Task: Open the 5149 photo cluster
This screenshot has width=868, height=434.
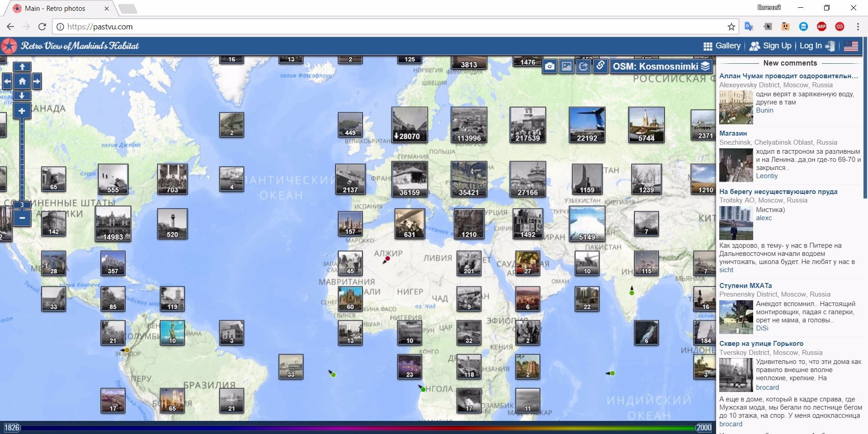Action: [587, 224]
